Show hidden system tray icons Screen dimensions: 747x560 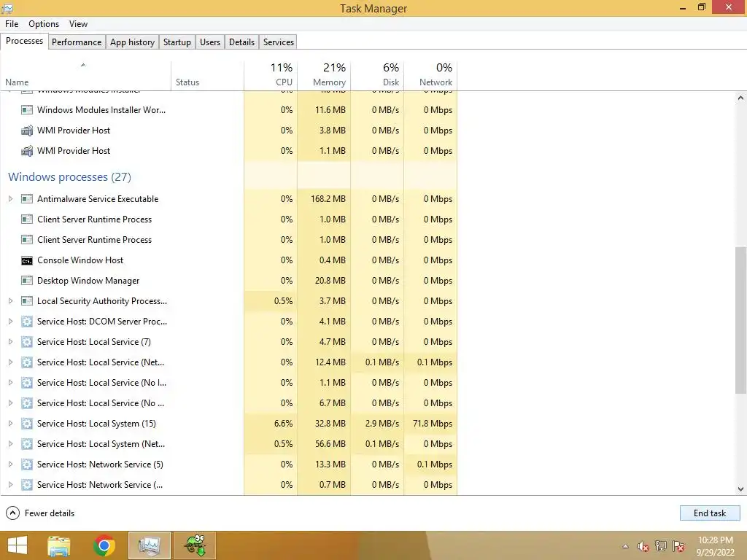click(625, 546)
